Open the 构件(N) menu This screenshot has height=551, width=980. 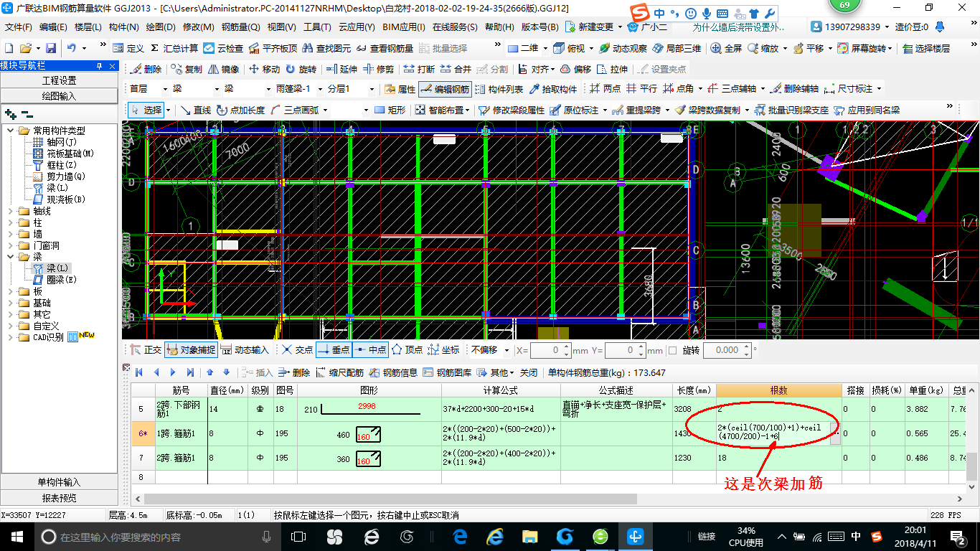pyautogui.click(x=124, y=27)
